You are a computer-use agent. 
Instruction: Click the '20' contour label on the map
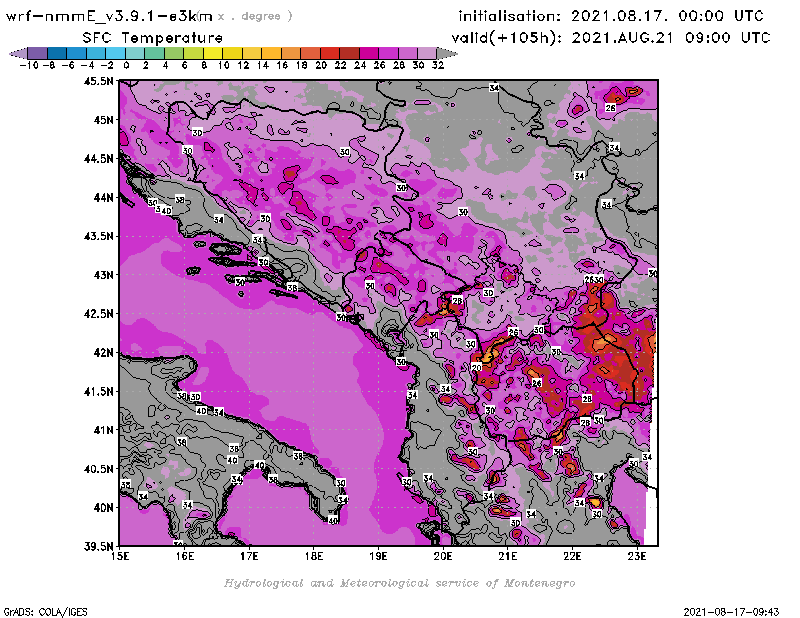click(x=477, y=367)
